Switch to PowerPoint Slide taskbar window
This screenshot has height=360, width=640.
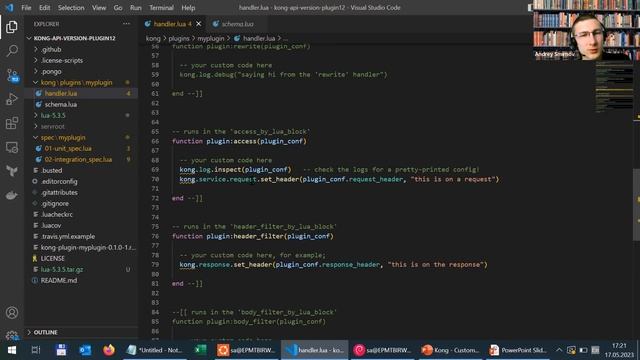tap(518, 350)
